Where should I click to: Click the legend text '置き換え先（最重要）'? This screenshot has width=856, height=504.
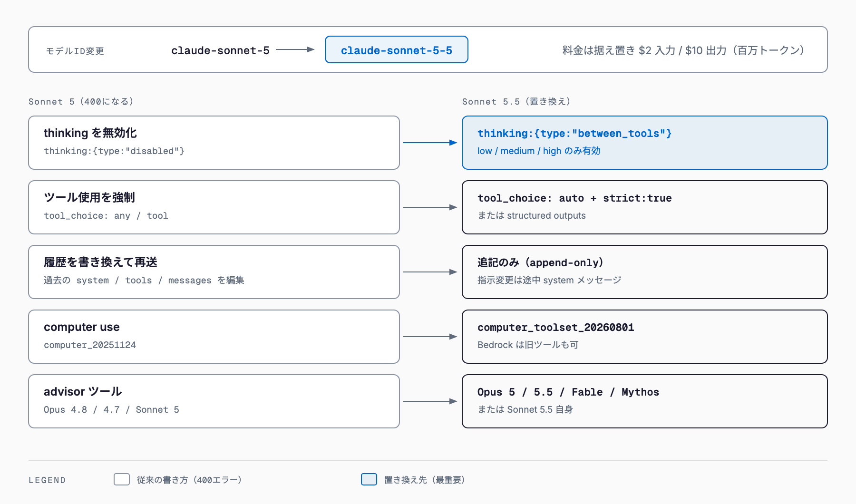425,480
